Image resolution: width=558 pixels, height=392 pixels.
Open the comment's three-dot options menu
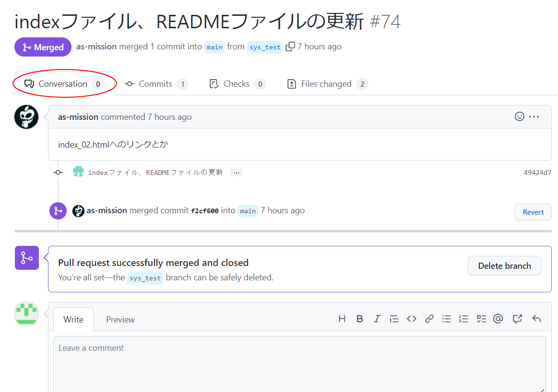[x=534, y=116]
